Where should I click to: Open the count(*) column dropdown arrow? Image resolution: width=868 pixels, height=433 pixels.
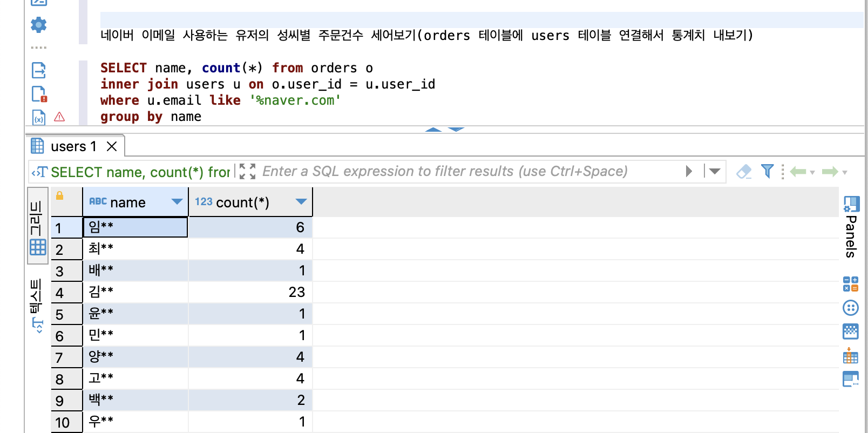(301, 201)
